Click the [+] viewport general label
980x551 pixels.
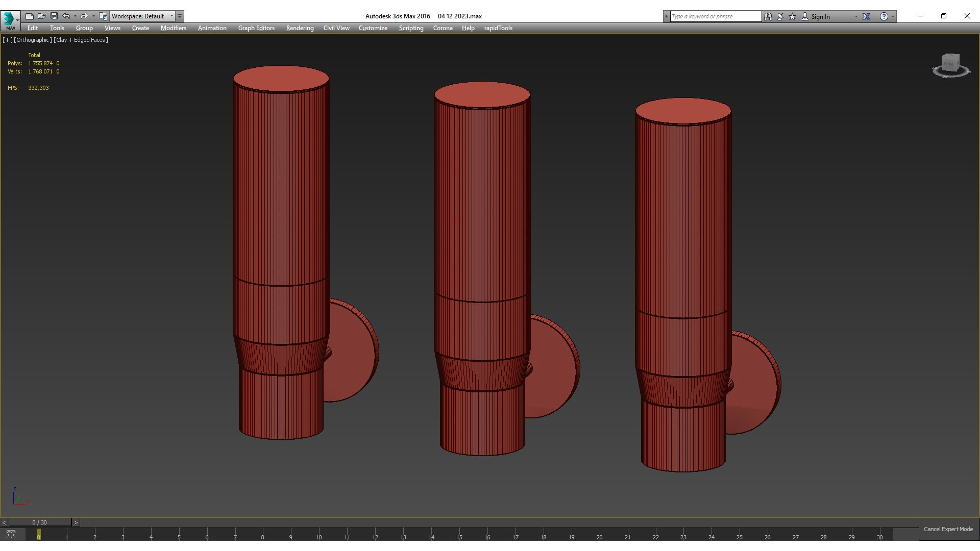pyautogui.click(x=7, y=40)
